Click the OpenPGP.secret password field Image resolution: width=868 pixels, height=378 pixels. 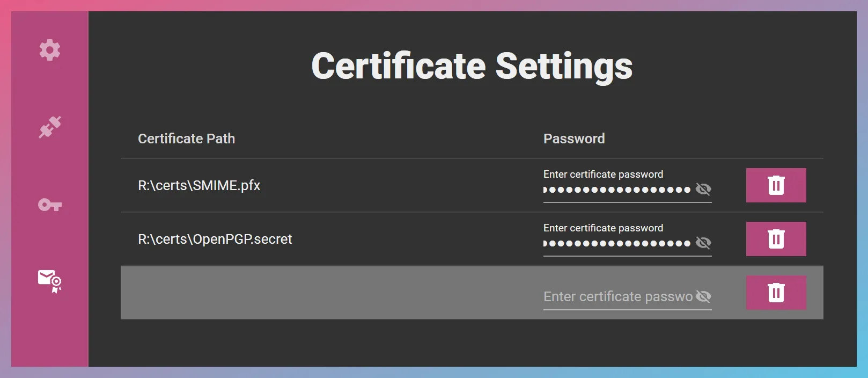click(x=612, y=243)
